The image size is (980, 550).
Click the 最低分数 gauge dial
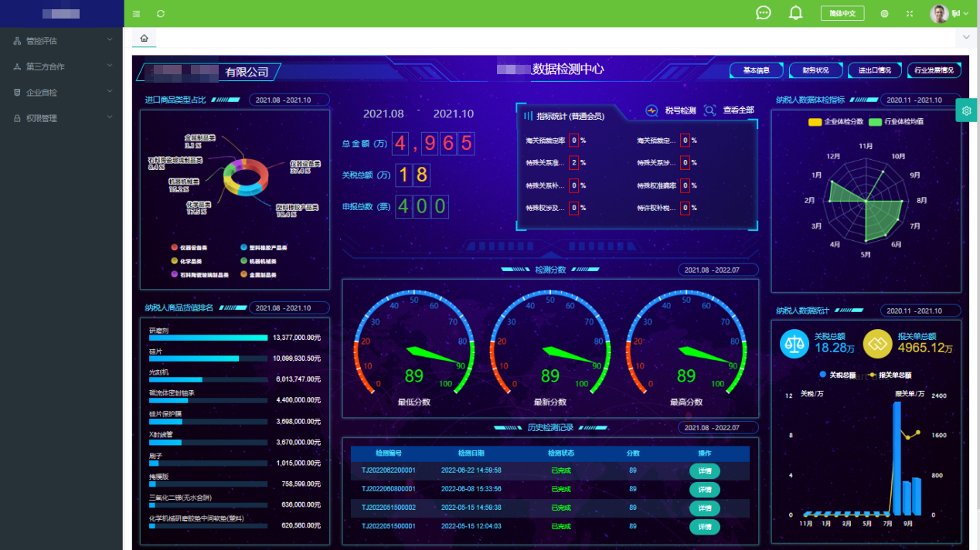coord(413,341)
